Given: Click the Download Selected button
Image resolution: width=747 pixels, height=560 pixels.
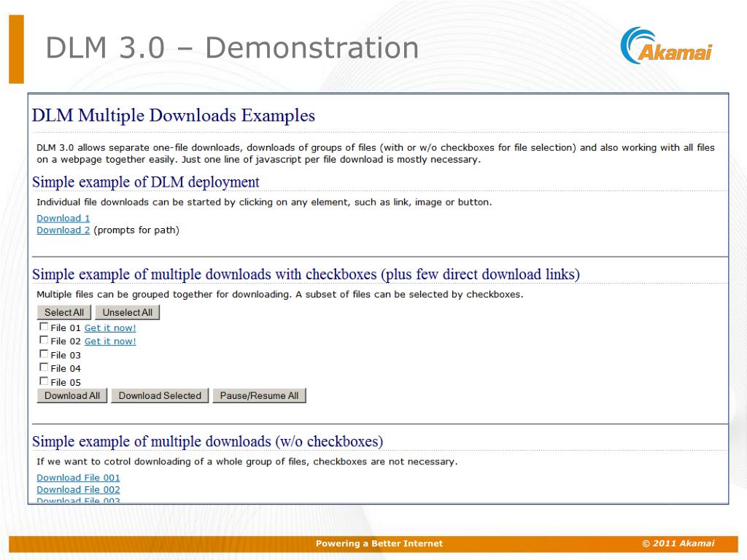Looking at the screenshot, I should click(x=160, y=396).
